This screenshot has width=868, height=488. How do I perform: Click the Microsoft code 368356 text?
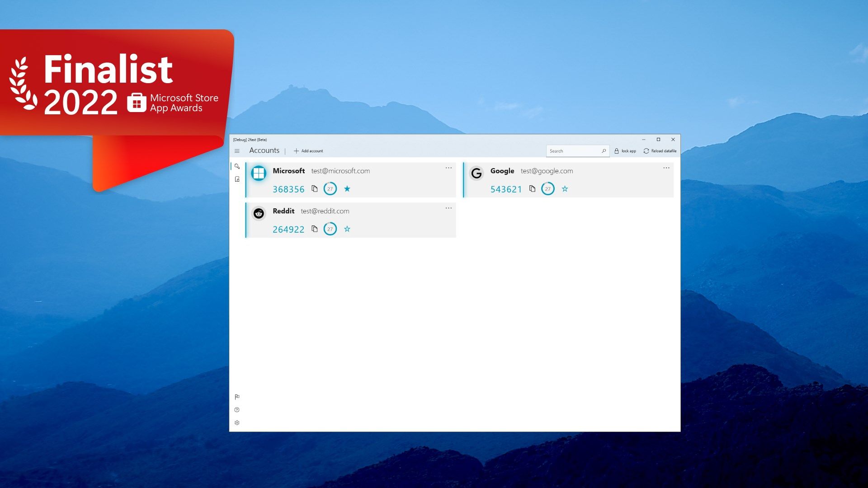click(x=288, y=189)
